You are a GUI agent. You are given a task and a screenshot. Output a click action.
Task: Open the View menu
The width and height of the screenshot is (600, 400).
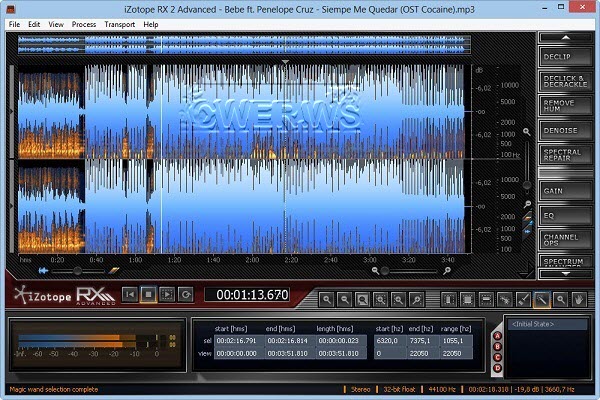56,24
